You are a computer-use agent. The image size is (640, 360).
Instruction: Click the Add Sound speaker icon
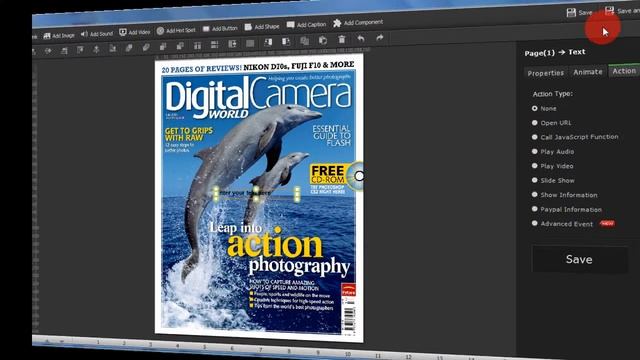(84, 34)
